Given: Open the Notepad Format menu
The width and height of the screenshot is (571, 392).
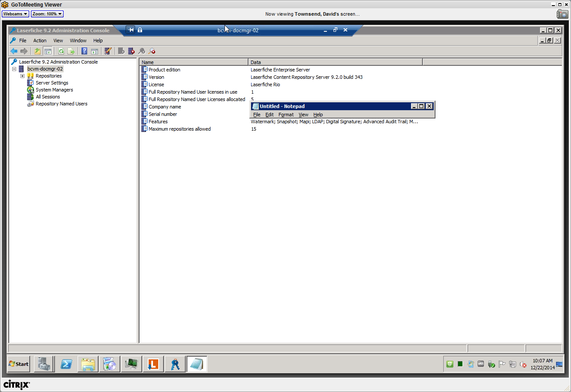Looking at the screenshot, I should pos(286,115).
